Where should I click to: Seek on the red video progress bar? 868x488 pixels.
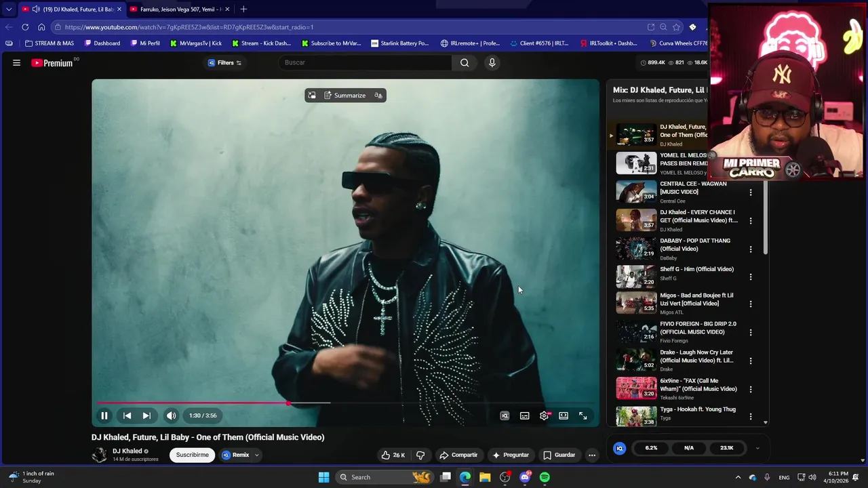(346, 403)
